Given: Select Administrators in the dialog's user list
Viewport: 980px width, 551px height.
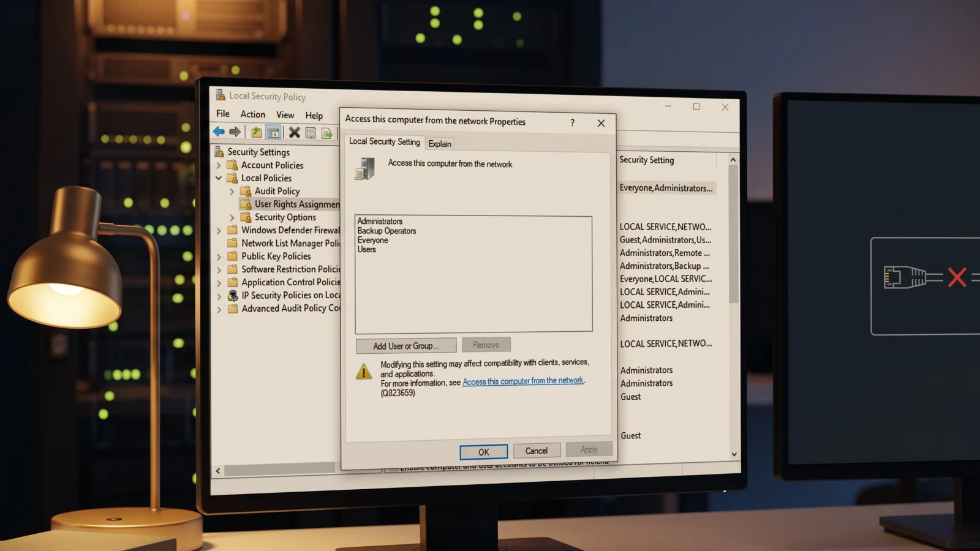Looking at the screenshot, I should pos(380,221).
